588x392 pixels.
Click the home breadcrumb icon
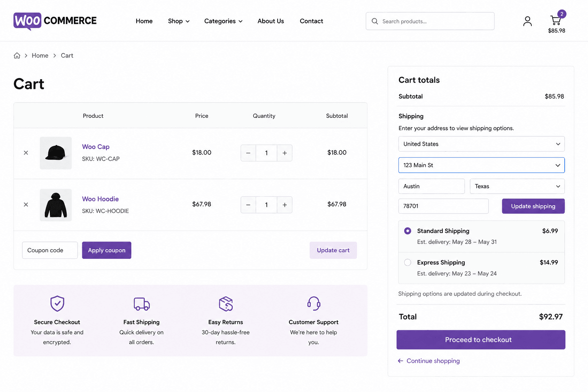coord(17,56)
